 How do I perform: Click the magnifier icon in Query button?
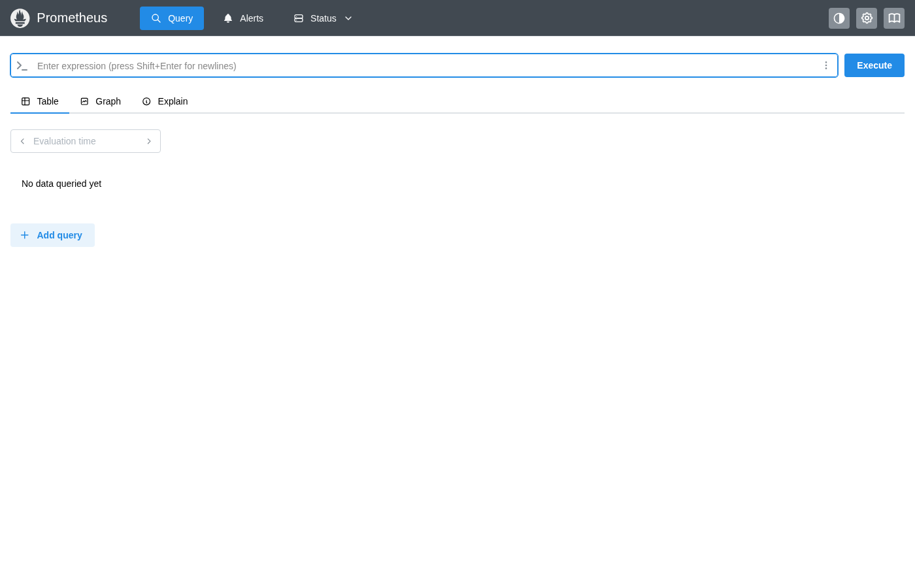[156, 18]
